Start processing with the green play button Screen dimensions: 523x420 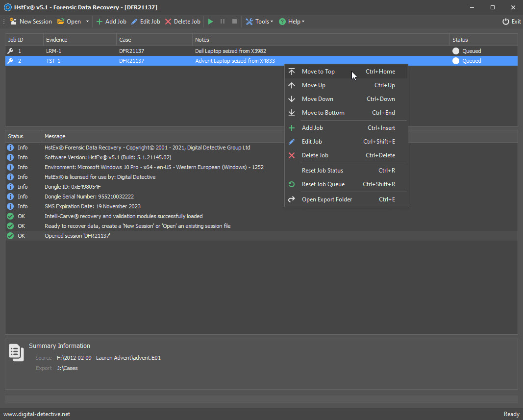click(210, 22)
